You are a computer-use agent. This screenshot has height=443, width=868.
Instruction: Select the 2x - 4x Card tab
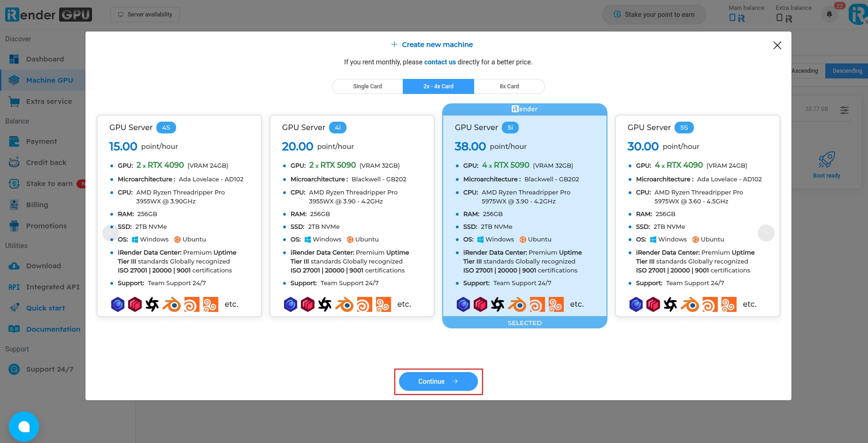tap(438, 86)
